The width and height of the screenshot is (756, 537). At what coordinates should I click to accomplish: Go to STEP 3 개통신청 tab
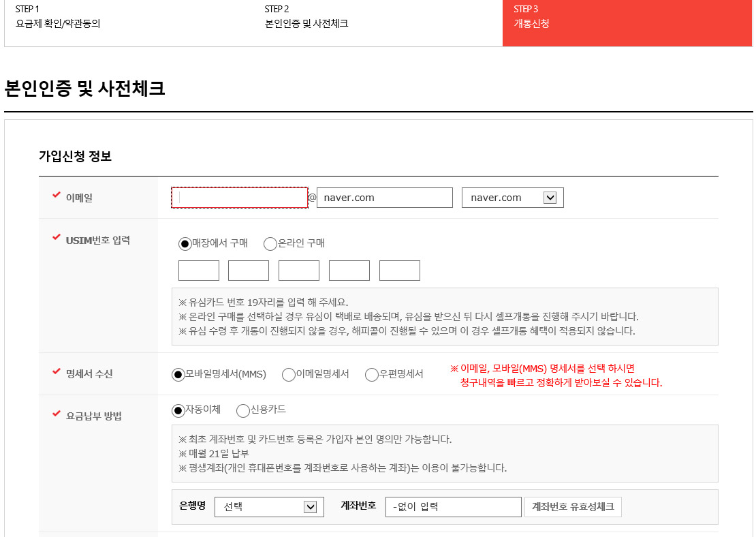[627, 23]
